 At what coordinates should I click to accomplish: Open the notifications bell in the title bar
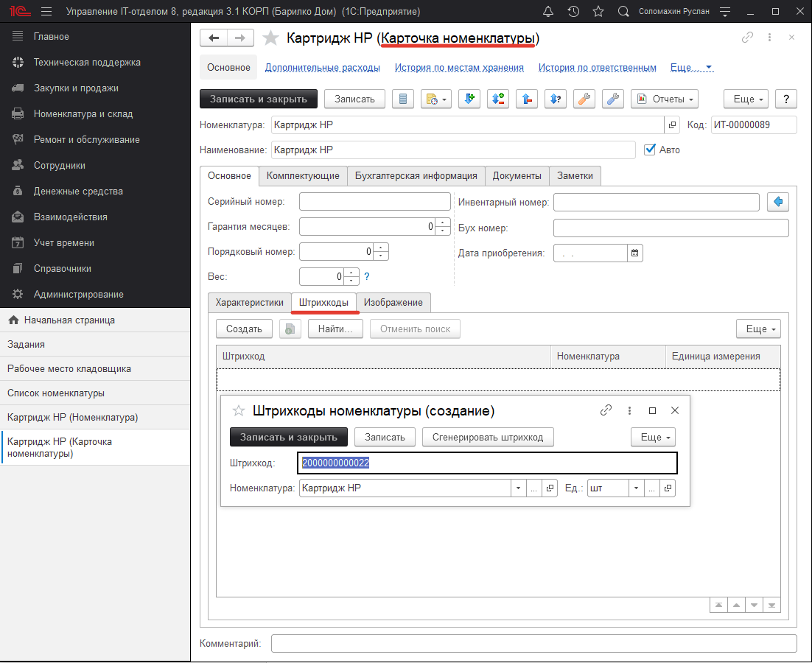pyautogui.click(x=547, y=12)
